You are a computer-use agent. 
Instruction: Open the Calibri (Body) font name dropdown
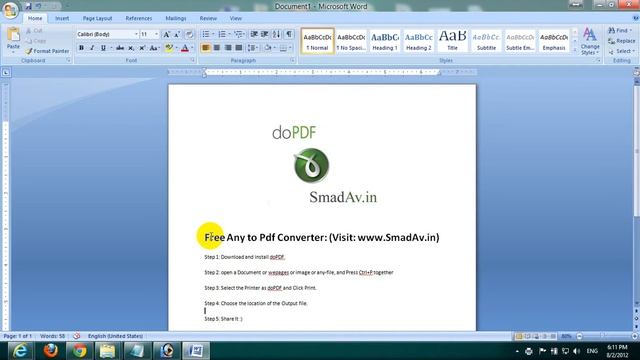coord(136,34)
